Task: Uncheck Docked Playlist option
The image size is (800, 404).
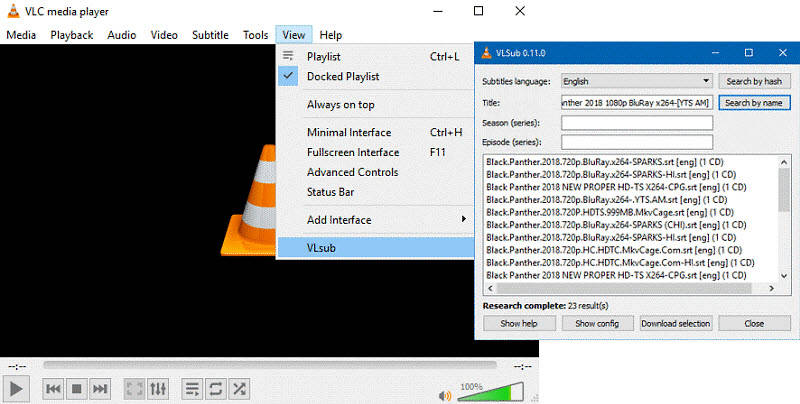Action: pyautogui.click(x=376, y=77)
